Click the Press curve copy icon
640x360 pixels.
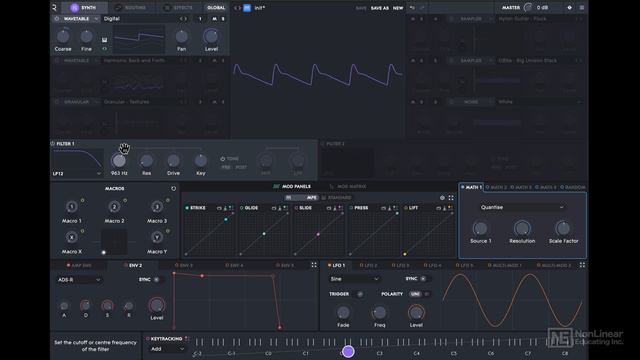point(383,208)
